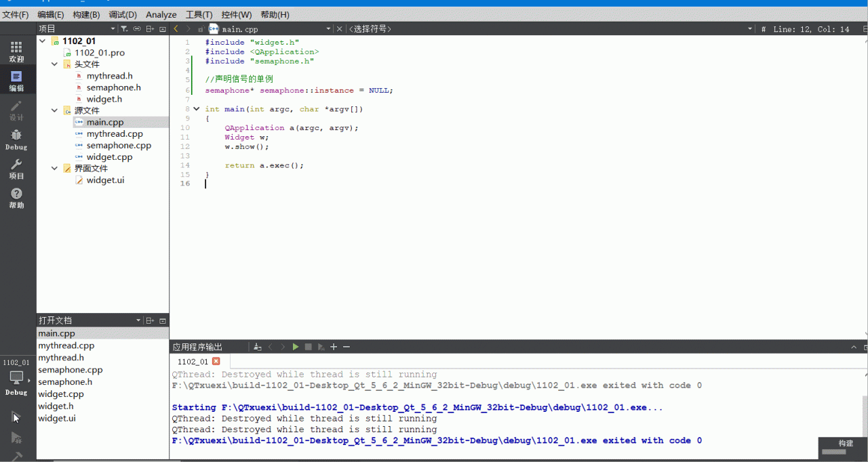Screen dimensions: 868x462
Task: Open the 构建(B) menu
Action: pyautogui.click(x=86, y=14)
